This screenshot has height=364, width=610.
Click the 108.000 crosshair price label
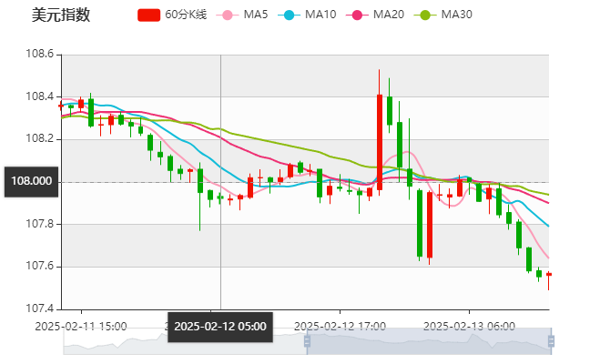(32, 182)
